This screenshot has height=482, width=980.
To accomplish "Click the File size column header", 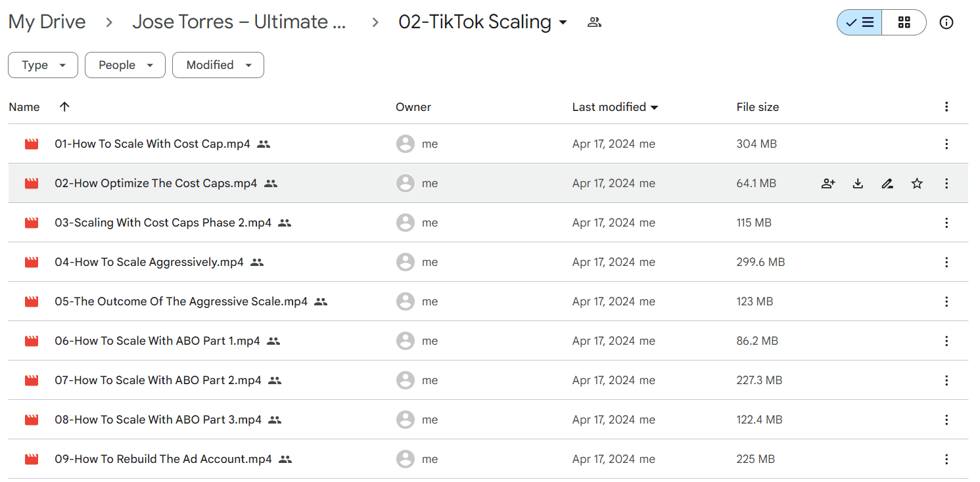I will point(758,107).
